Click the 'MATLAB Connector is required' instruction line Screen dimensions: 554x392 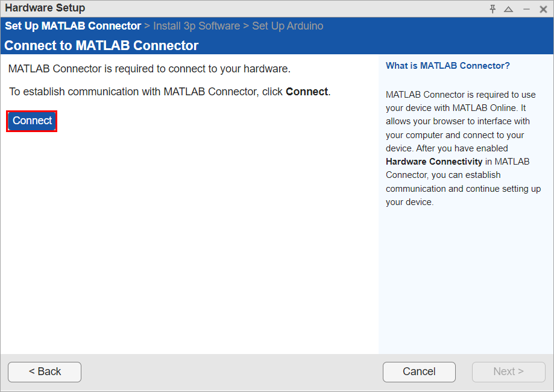coord(149,69)
